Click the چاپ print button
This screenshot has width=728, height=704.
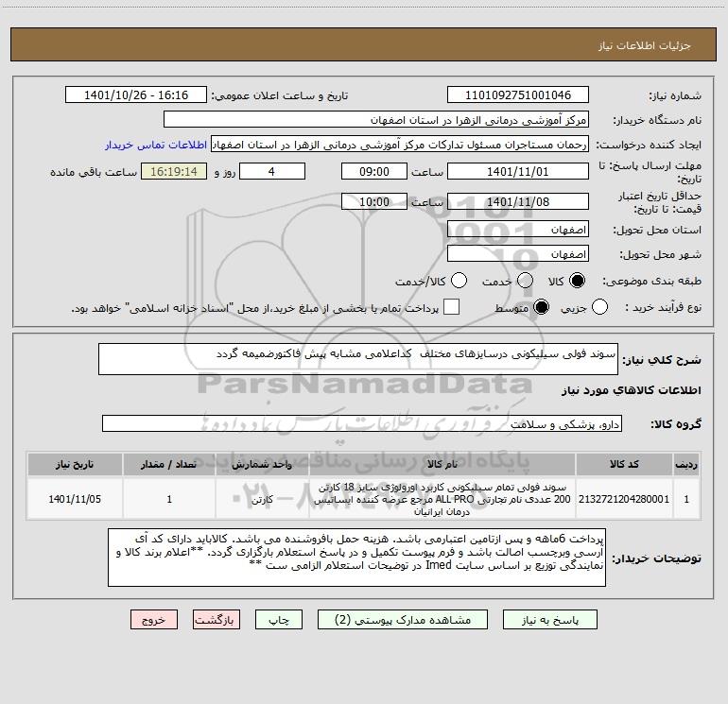[x=279, y=620]
